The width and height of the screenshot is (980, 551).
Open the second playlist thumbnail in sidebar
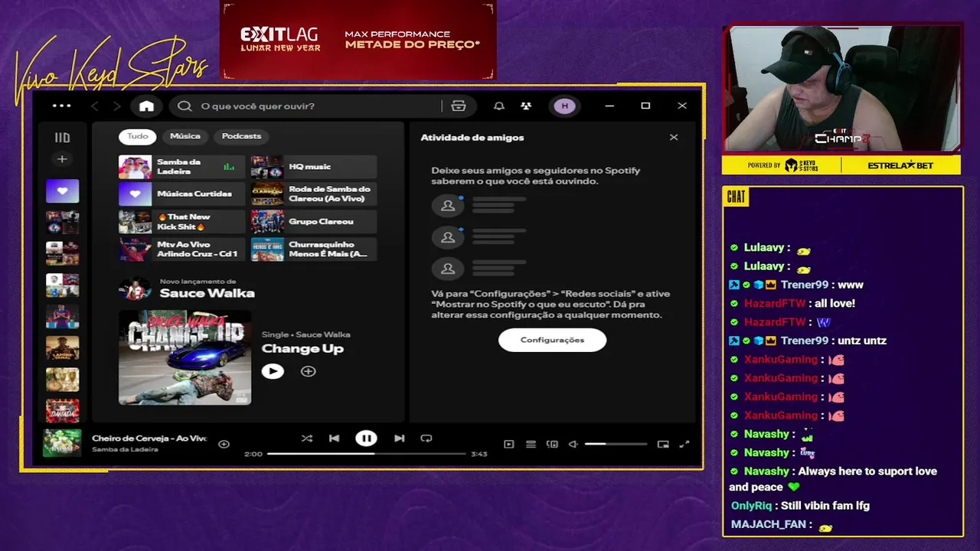click(62, 223)
